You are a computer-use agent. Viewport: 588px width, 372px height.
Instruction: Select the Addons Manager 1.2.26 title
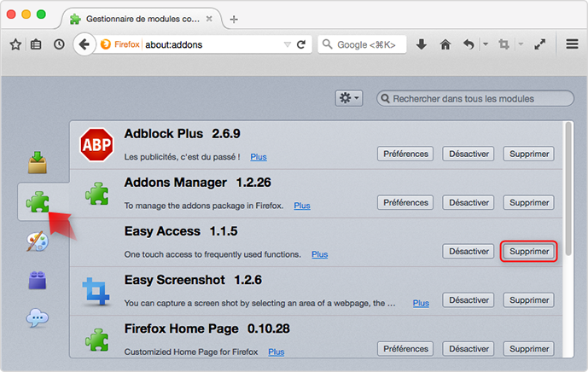[x=198, y=183]
